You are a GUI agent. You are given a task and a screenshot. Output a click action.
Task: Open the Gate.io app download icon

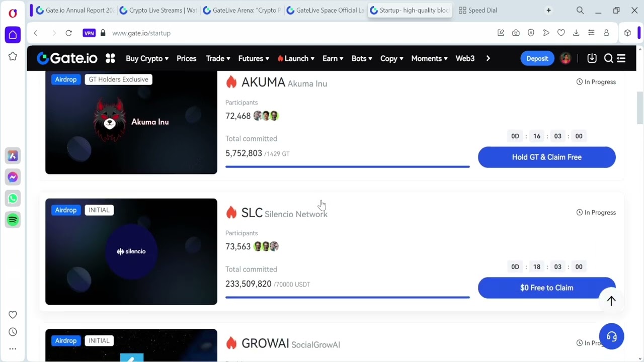592,58
